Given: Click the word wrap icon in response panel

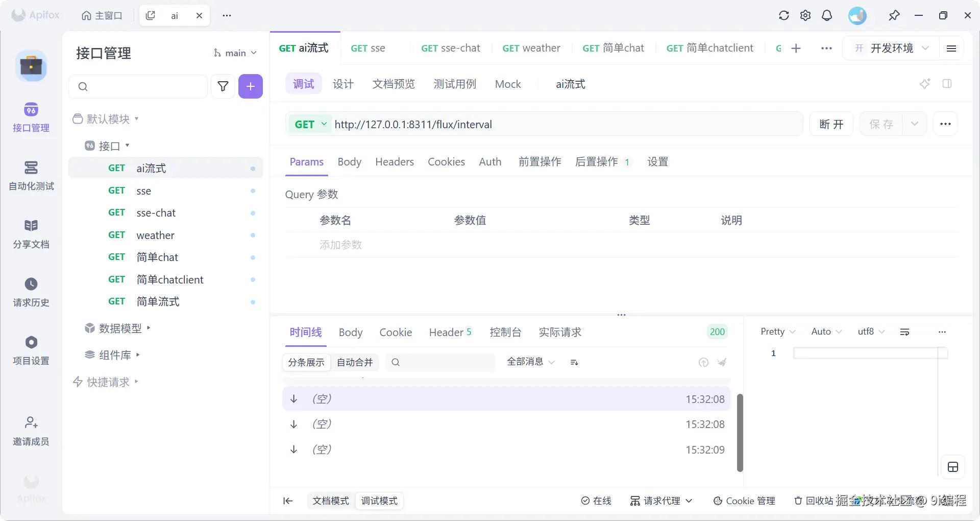Looking at the screenshot, I should (905, 332).
